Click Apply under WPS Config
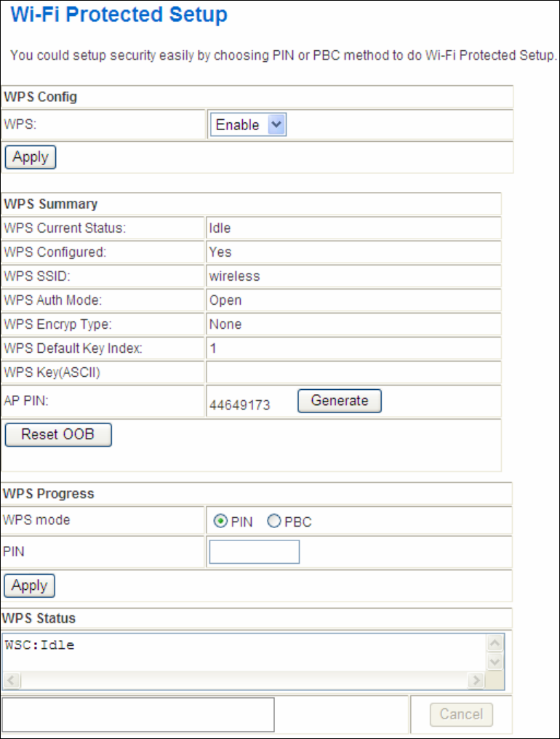 31,157
